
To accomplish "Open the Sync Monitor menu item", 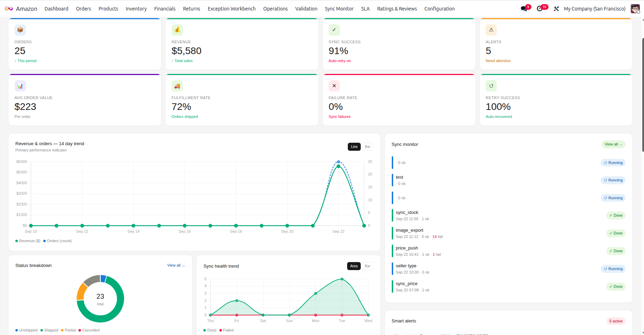I will pyautogui.click(x=339, y=9).
